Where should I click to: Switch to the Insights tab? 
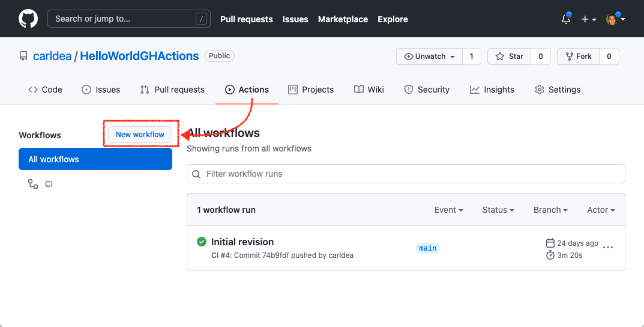pos(492,90)
